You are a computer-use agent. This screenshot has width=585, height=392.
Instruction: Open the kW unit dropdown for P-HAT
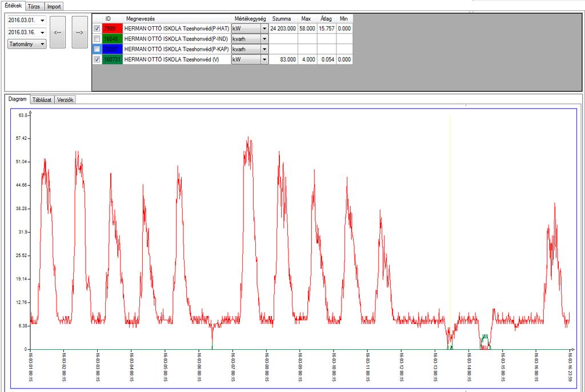point(264,29)
